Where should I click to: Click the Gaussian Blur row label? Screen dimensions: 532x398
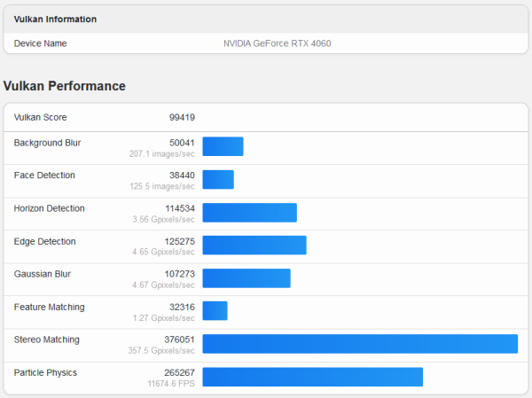pyautogui.click(x=43, y=274)
